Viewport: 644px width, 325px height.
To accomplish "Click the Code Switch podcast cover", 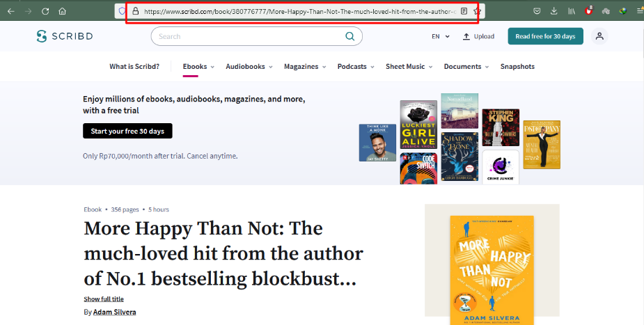I will click(x=418, y=168).
